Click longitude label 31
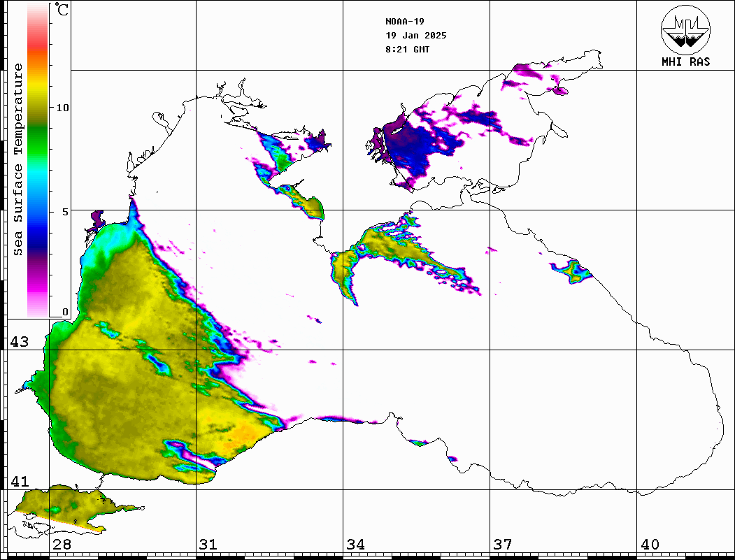The image size is (735, 560). [x=208, y=545]
